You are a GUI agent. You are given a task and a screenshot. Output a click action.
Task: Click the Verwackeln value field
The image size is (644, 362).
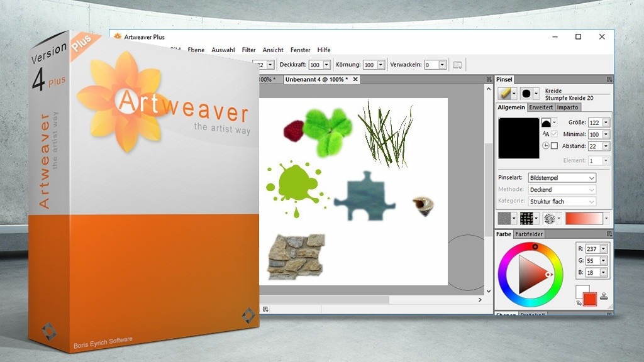pyautogui.click(x=431, y=65)
